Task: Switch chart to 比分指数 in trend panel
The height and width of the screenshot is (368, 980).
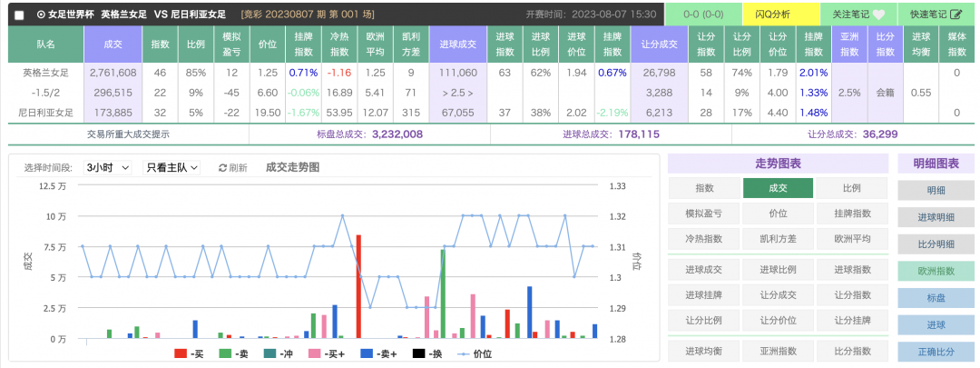Action: pos(852,351)
